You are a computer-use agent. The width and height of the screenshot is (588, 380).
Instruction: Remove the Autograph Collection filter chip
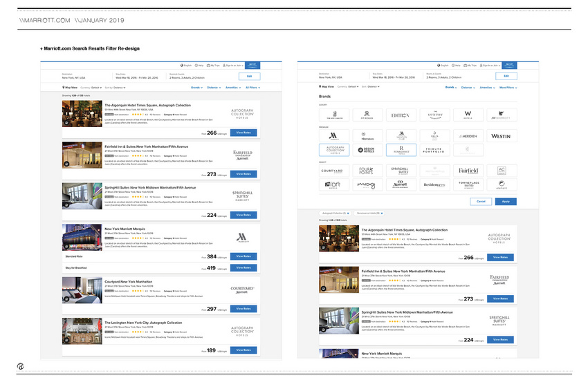point(348,213)
